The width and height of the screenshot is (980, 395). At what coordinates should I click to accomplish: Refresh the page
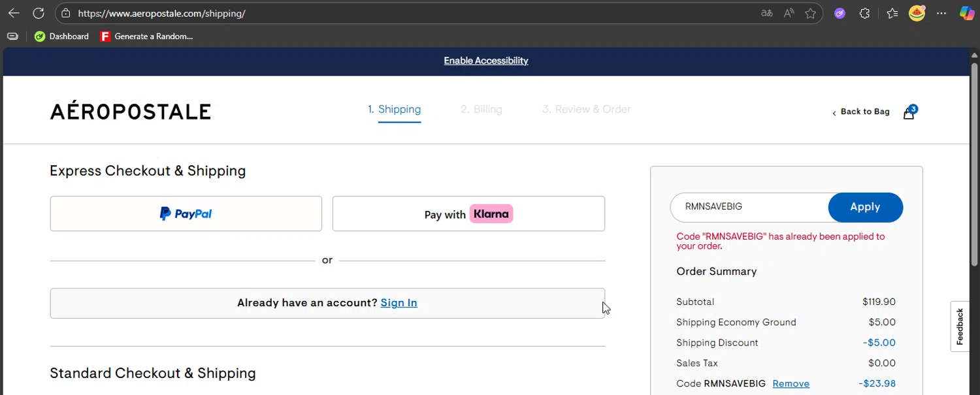point(39,13)
